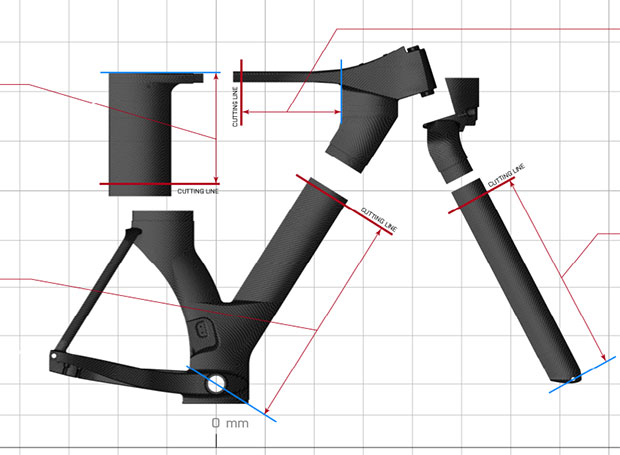The width and height of the screenshot is (620, 455).
Task: Select the detached seat mast section
Action: (x=141, y=130)
